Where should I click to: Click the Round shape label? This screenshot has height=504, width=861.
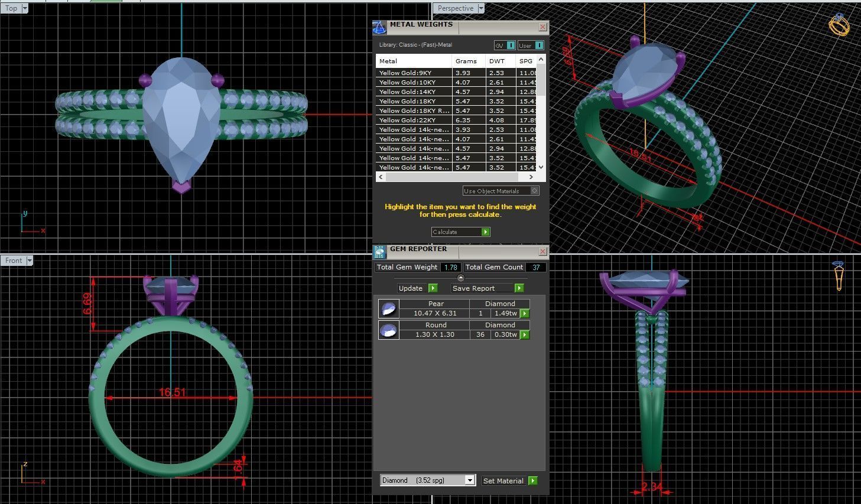click(x=436, y=325)
